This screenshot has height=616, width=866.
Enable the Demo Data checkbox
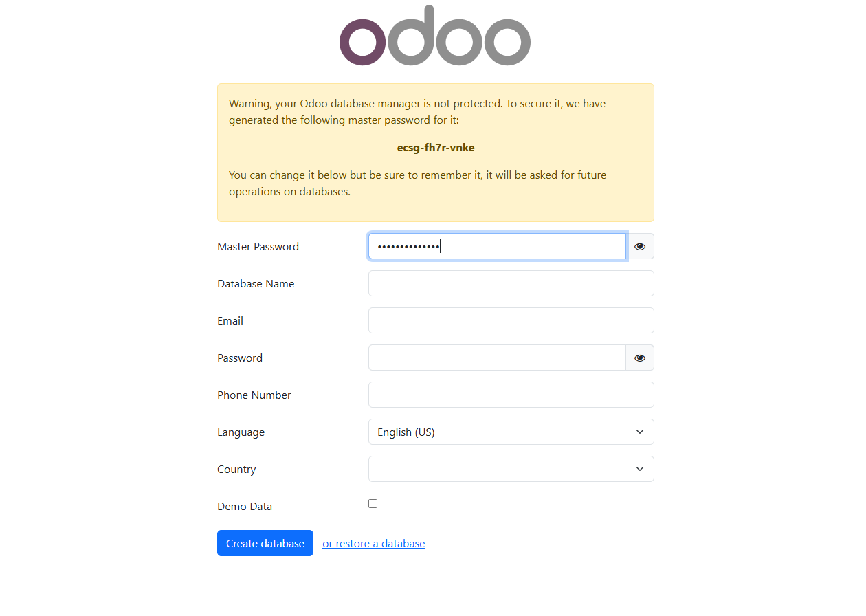tap(373, 504)
